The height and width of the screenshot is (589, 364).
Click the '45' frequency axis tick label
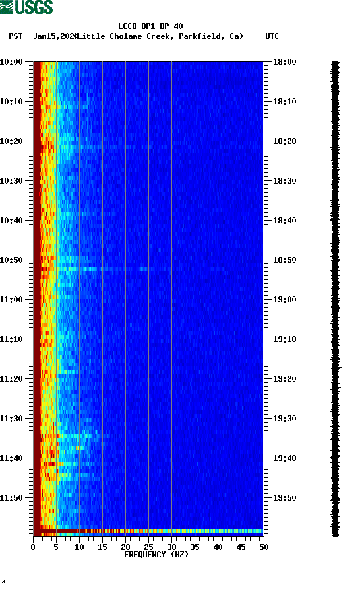tap(241, 547)
